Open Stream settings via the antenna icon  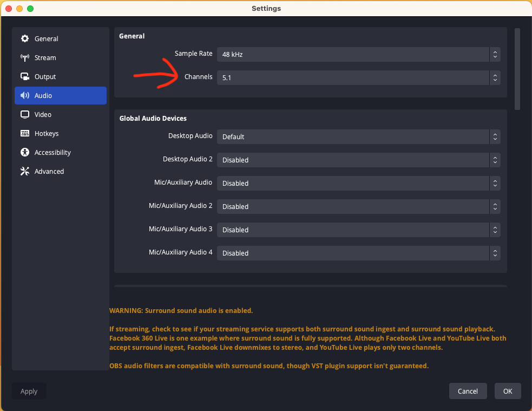(24, 57)
